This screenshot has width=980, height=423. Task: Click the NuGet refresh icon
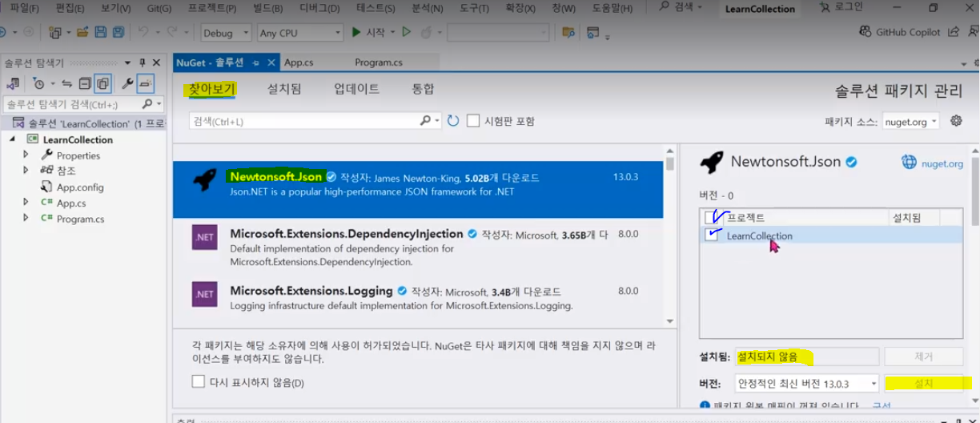(453, 121)
